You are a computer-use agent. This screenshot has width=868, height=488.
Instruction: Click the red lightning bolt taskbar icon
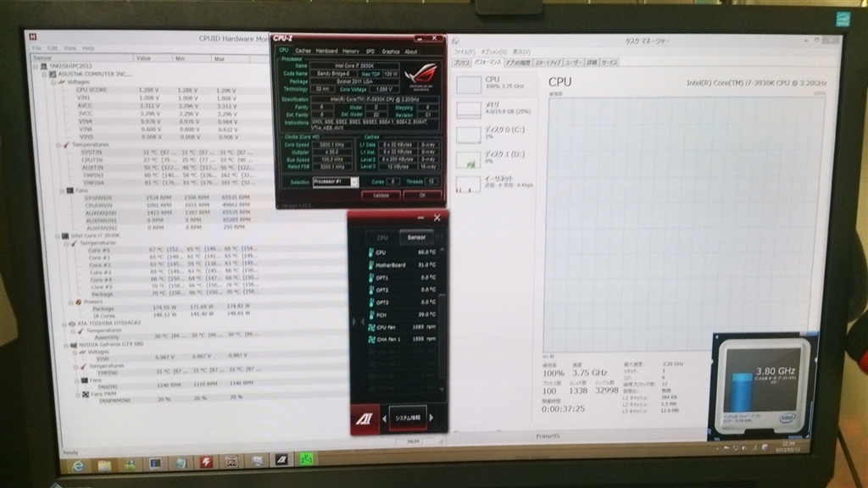tap(206, 462)
